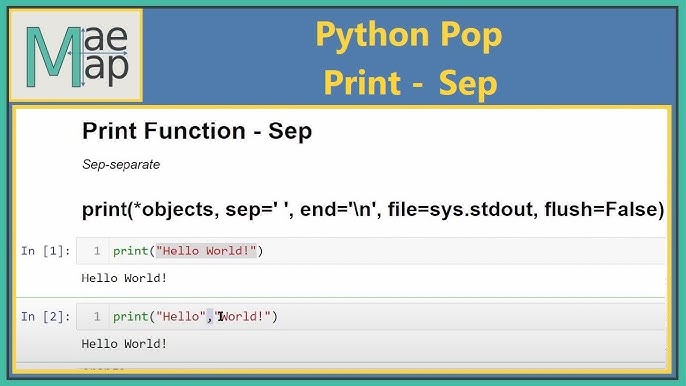
Task: Click the 'Python Pop' title text
Action: coord(409,36)
